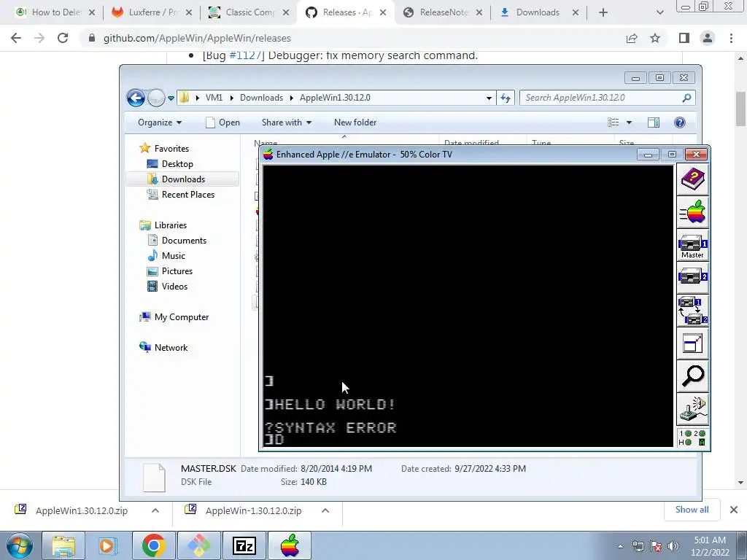Screen dimensions: 747x560
Task: Open Chrome three-dot menu
Action: (731, 38)
